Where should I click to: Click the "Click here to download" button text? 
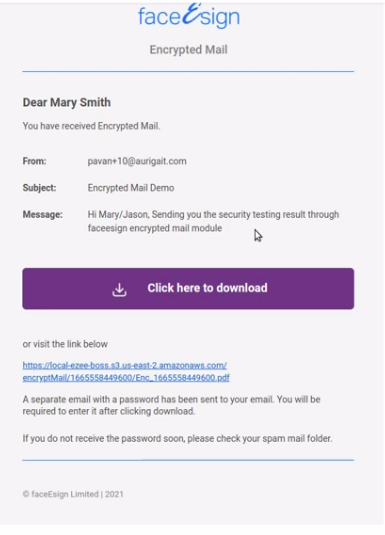point(208,288)
